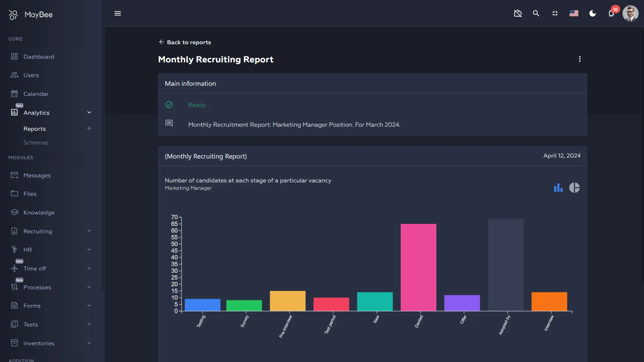
Task: Open the user profile avatar
Action: (x=630, y=14)
